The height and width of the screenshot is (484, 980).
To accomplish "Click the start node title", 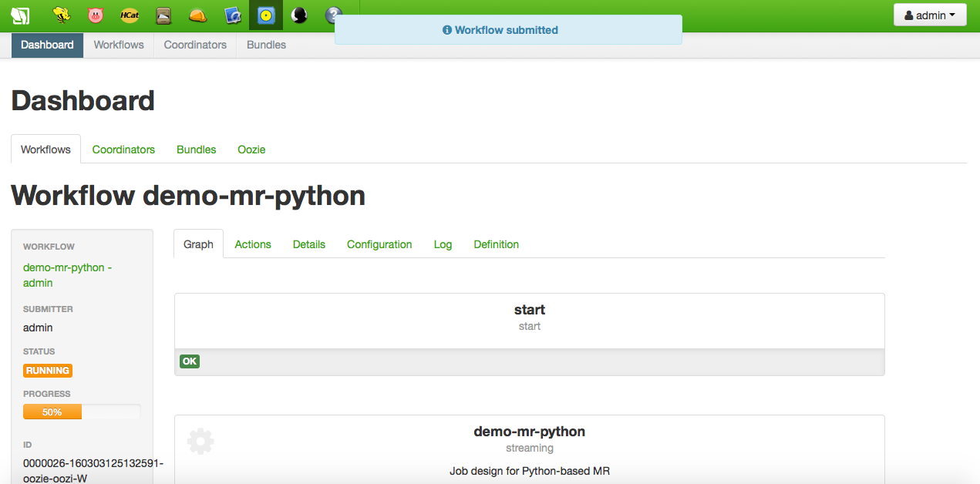I will point(530,310).
